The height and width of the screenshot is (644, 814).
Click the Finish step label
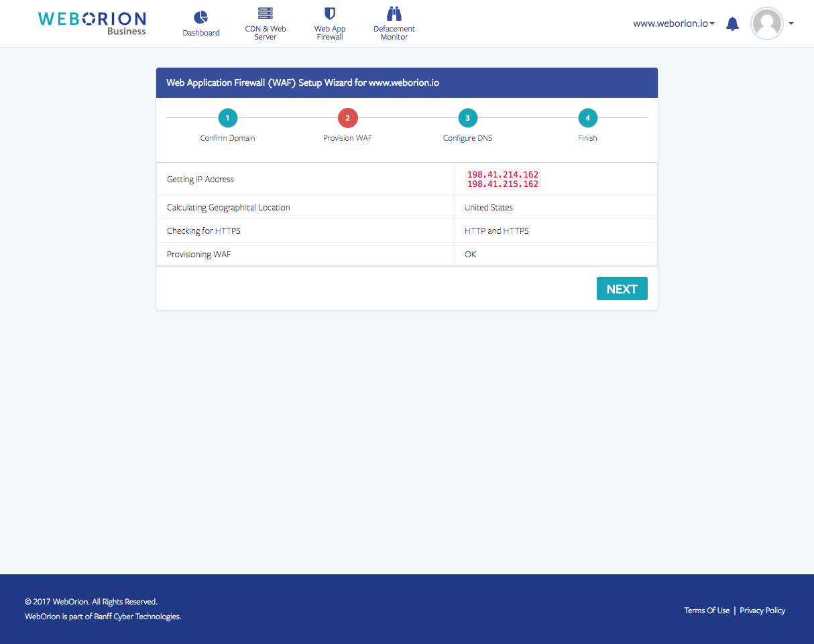[x=588, y=138]
